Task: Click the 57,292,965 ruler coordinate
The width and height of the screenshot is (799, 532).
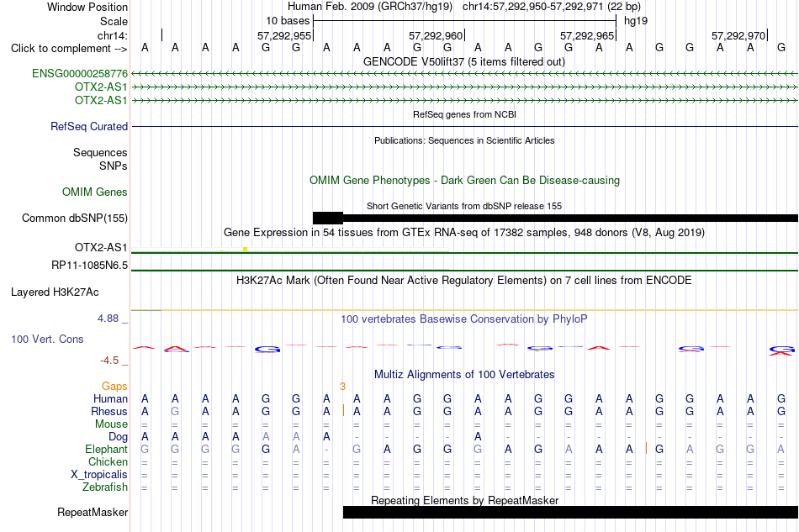Action: 587,35
